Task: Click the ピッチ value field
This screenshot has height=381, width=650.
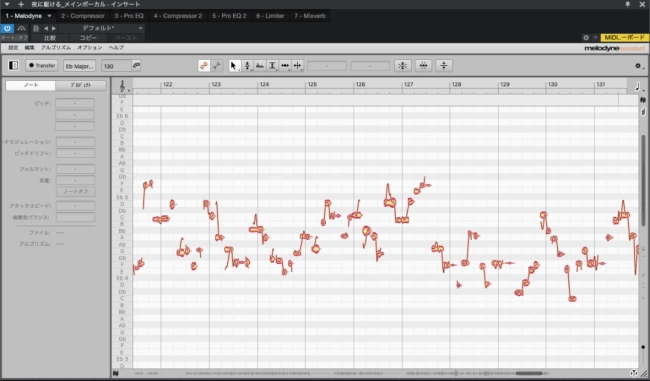Action: [75, 103]
